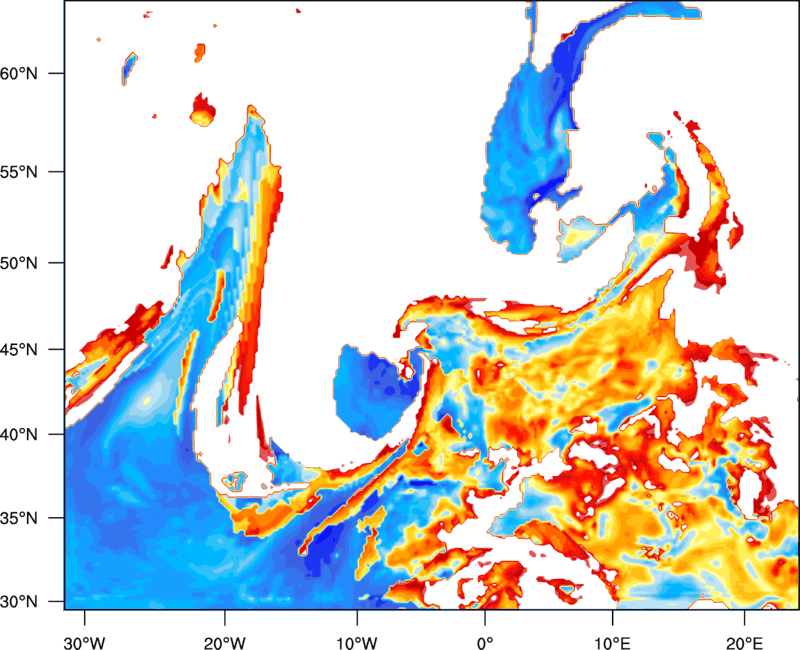Click the 10°E longitude label
This screenshot has height=650, width=800.
(612, 640)
